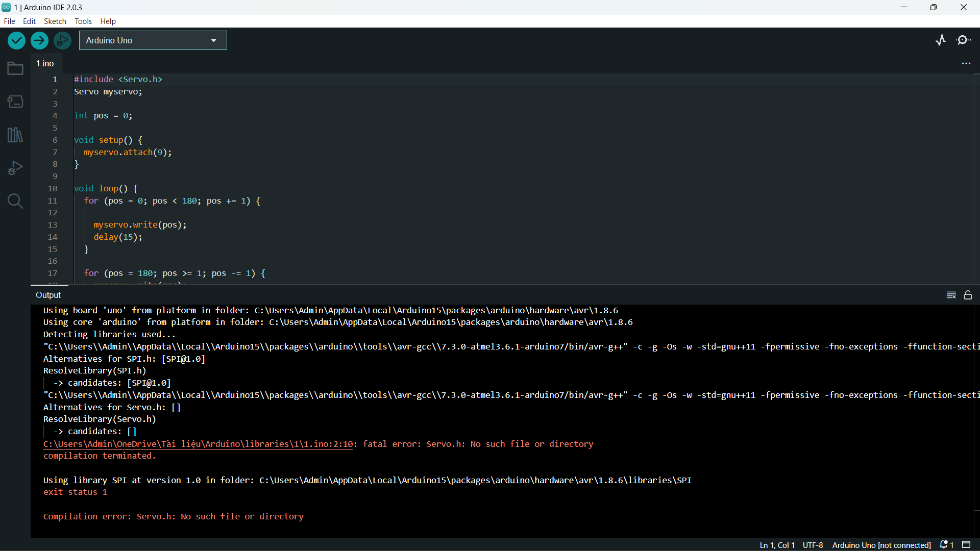This screenshot has height=551, width=980.
Task: Open the Tools menu
Action: point(83,21)
